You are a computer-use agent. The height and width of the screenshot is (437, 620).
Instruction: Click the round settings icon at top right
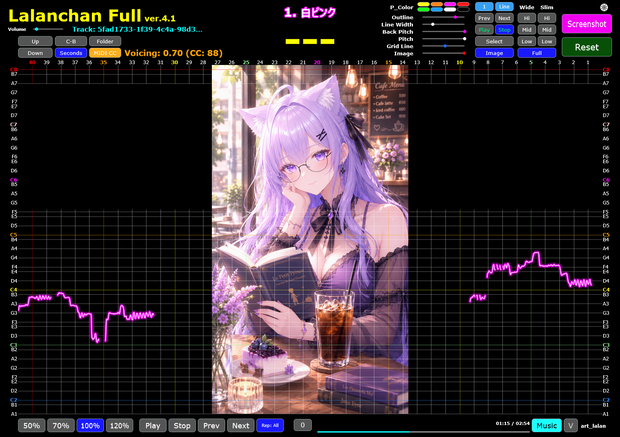click(x=604, y=7)
